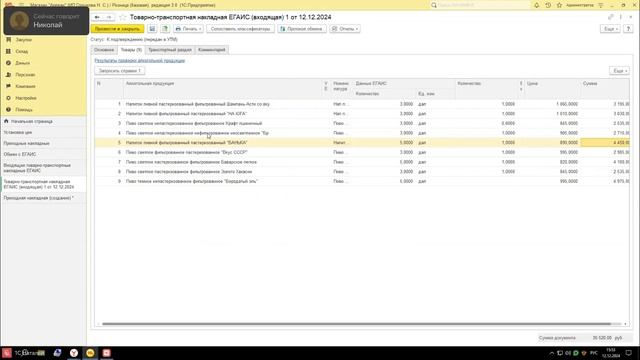Switch to the "Основное" tab

[104, 50]
